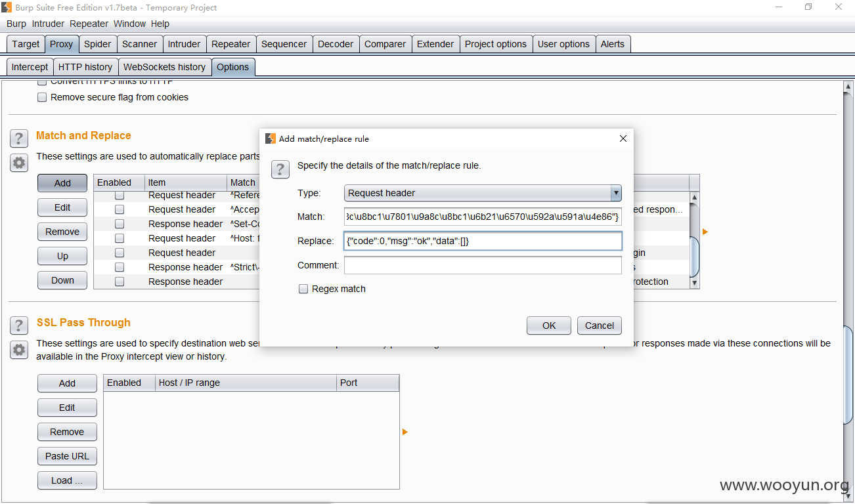
Task: Open the Intruder menu
Action: pos(48,24)
